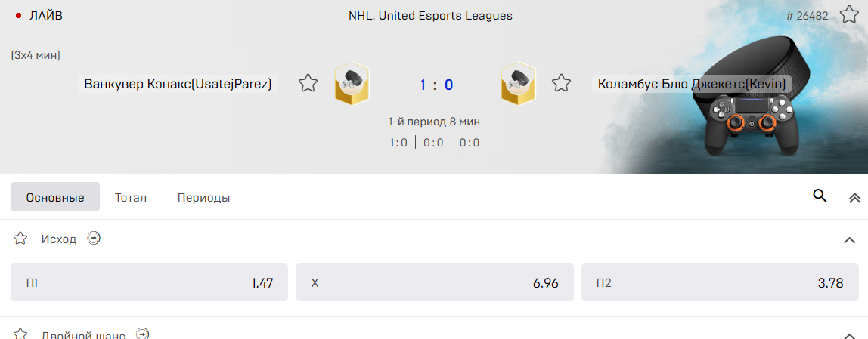Bet on draw X at odds 6.96
This screenshot has height=339, width=868.
(x=435, y=282)
